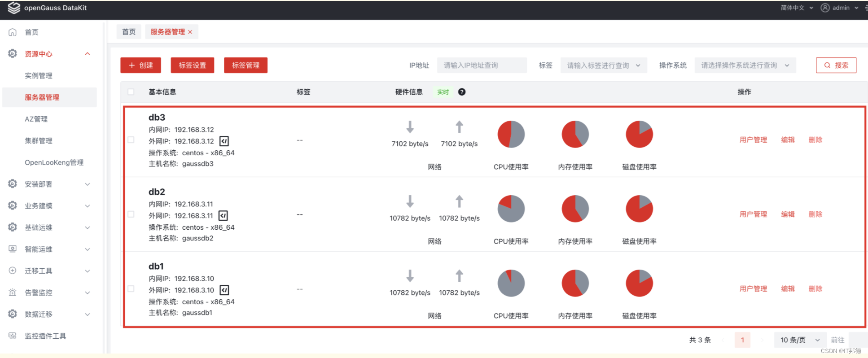Click the 标签管理 button
This screenshot has height=358, width=868.
[245, 65]
